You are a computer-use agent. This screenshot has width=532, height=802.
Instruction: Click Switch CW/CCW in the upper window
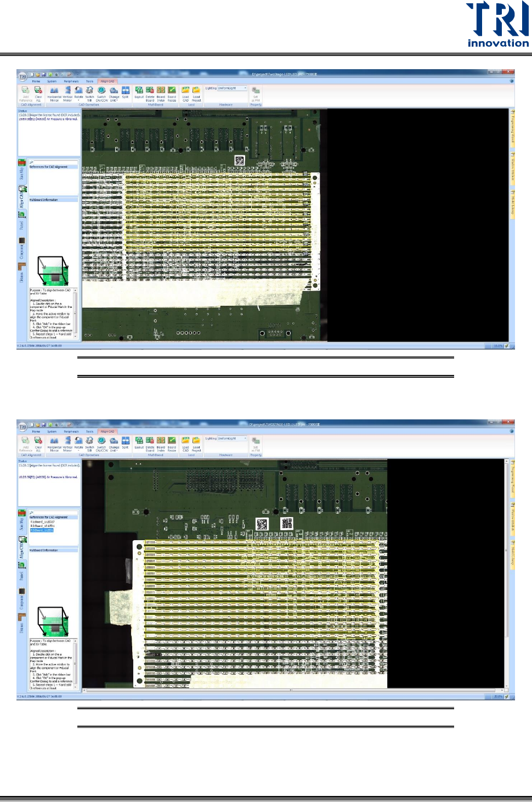coord(101,93)
